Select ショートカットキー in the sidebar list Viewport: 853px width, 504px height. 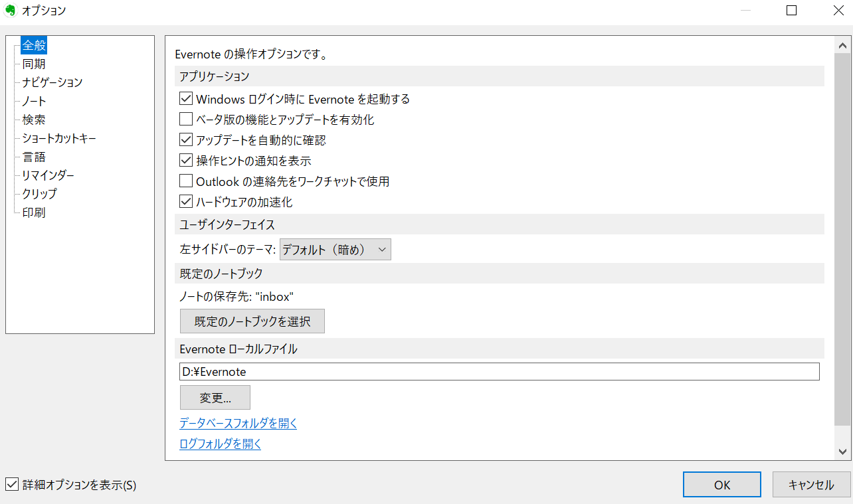click(59, 139)
